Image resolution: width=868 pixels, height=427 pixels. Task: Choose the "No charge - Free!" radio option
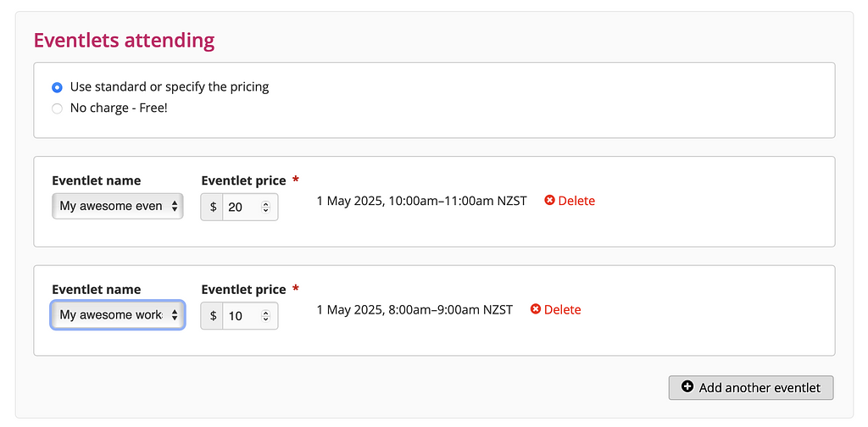[x=58, y=108]
